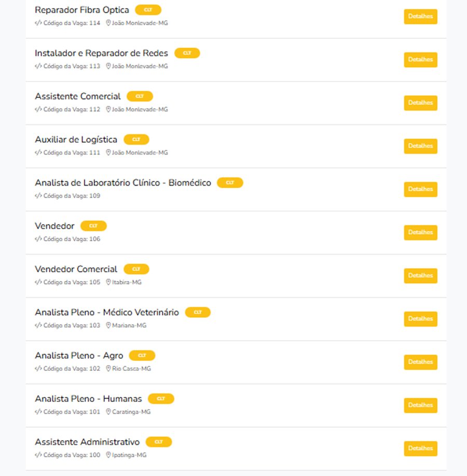This screenshot has height=476, width=467.
Task: Select the Instalador e Reparador de Redes title
Action: pyautogui.click(x=101, y=53)
